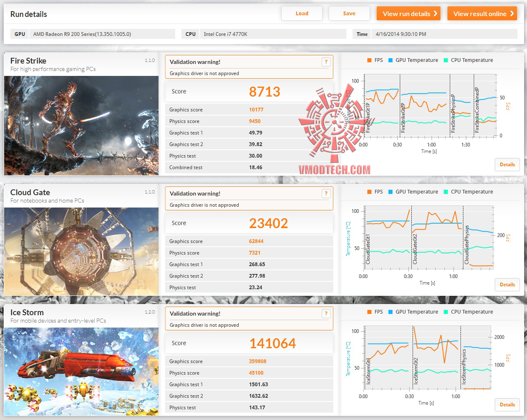Click the Load button
Image resolution: width=527 pixels, height=420 pixels.
pyautogui.click(x=302, y=13)
